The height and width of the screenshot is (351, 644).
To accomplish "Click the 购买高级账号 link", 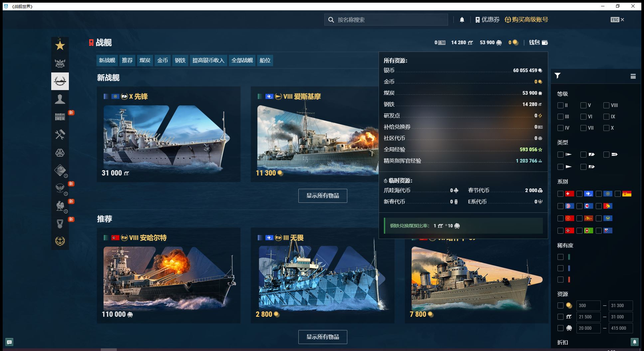I will (x=526, y=20).
